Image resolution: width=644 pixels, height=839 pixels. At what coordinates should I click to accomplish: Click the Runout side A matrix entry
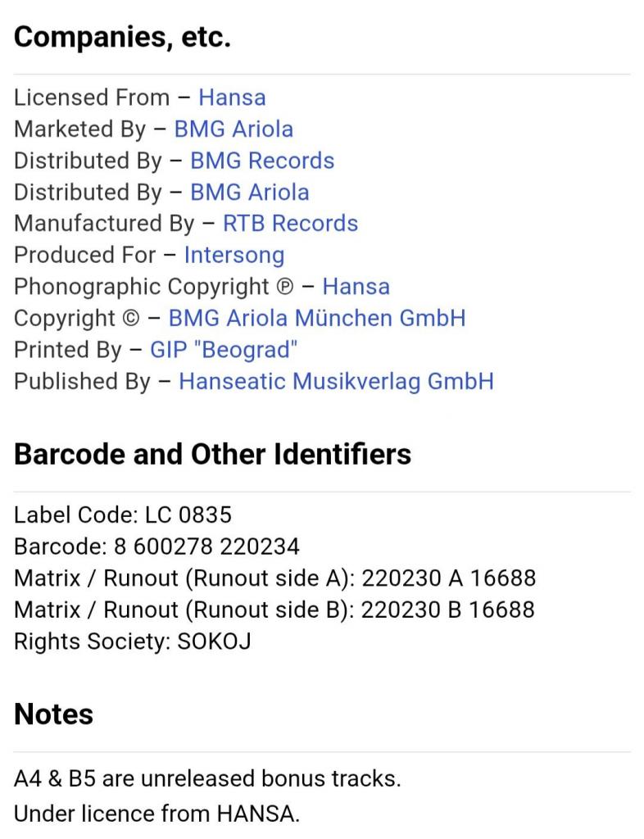[x=274, y=578]
